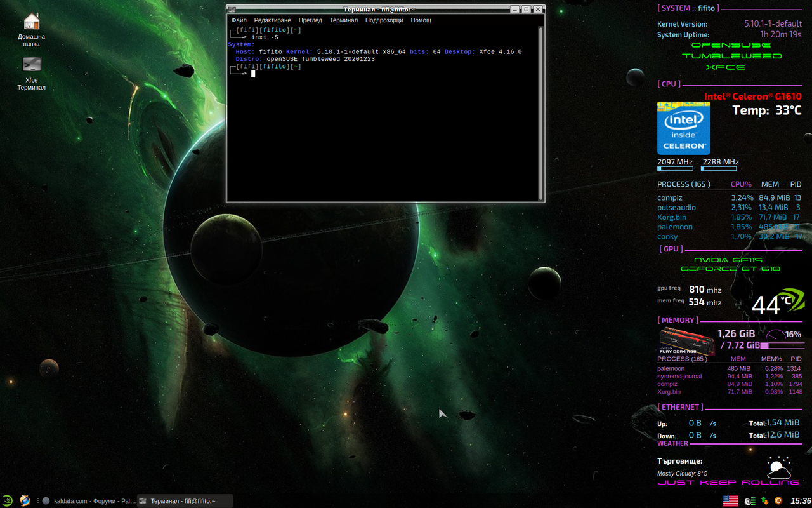Click the memory usage bar next to 7,72 GiB

(782, 346)
